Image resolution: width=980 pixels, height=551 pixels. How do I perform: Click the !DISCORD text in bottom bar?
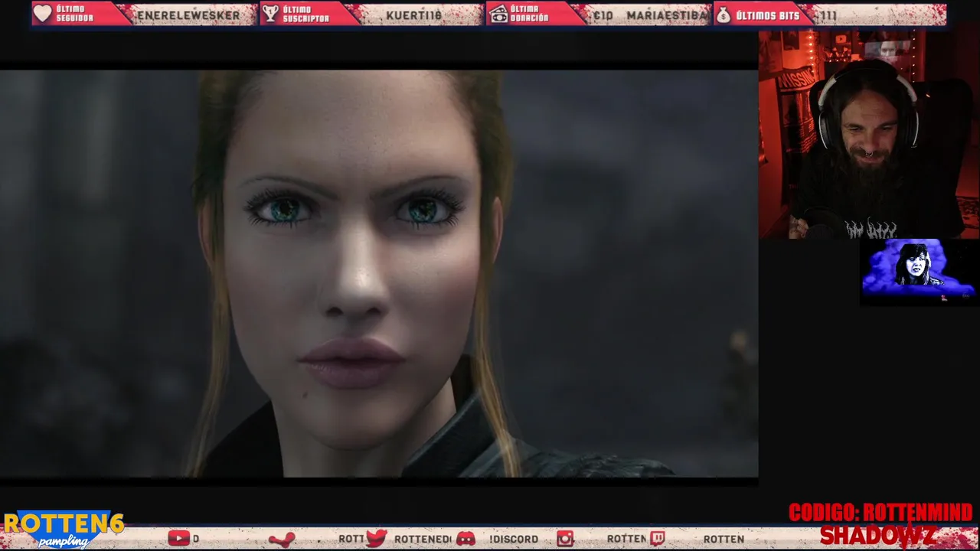[x=514, y=540]
